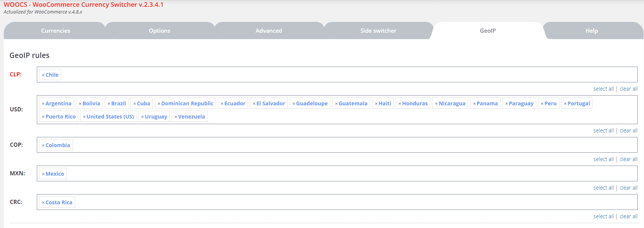
Task: Clear all countries in the CRC rule
Action: pyautogui.click(x=628, y=217)
